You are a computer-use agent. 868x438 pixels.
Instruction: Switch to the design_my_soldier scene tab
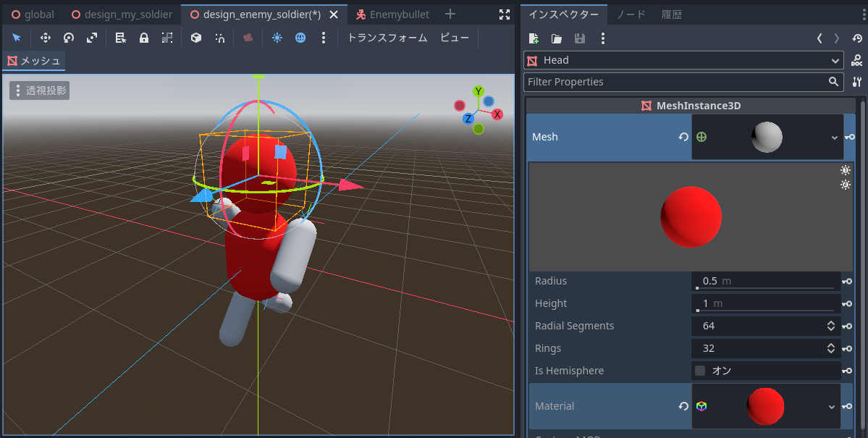(x=122, y=14)
